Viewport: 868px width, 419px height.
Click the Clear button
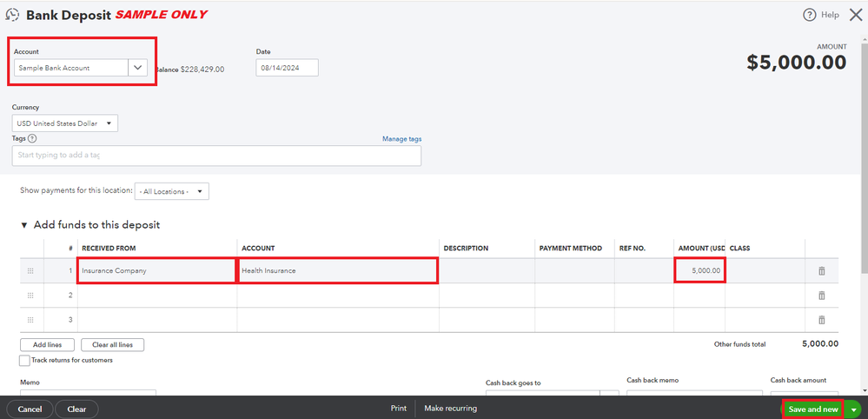pos(76,409)
